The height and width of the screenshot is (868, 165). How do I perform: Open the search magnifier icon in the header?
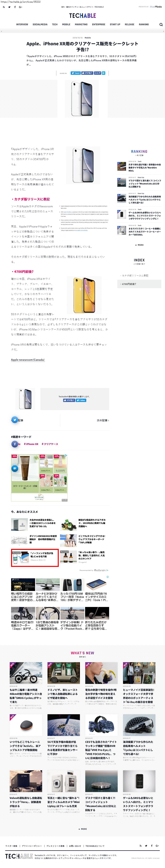(161, 25)
